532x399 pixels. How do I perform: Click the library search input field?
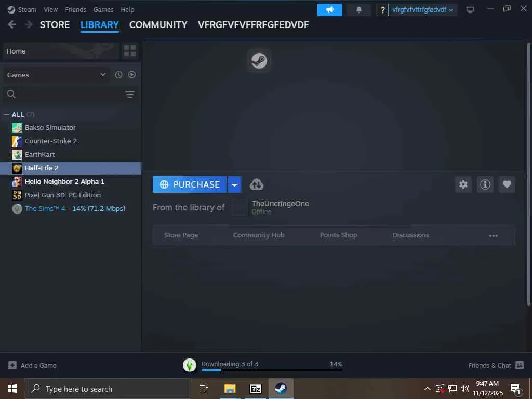(x=70, y=94)
